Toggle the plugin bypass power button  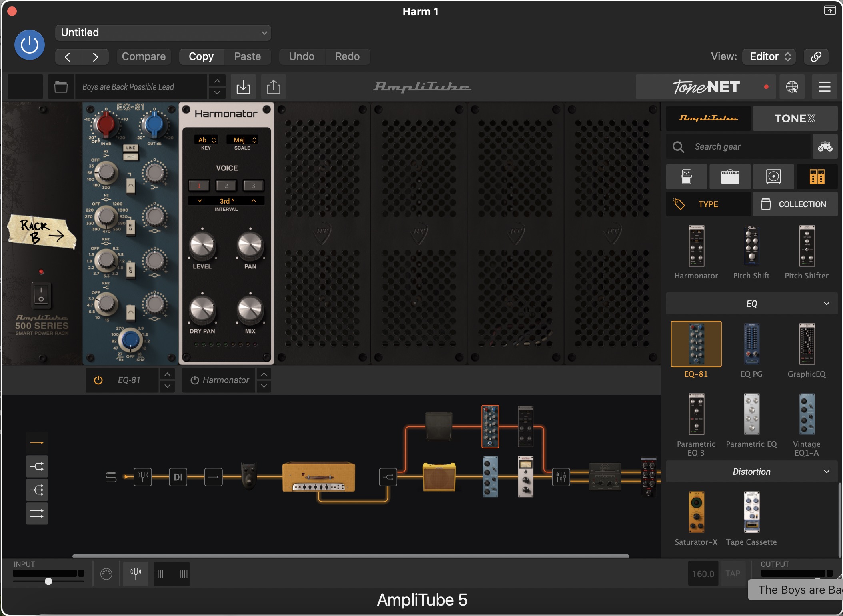[x=30, y=45]
